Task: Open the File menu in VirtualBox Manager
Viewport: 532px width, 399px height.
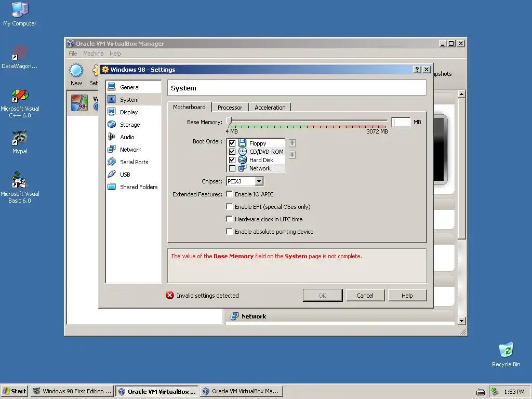Action: tap(73, 54)
